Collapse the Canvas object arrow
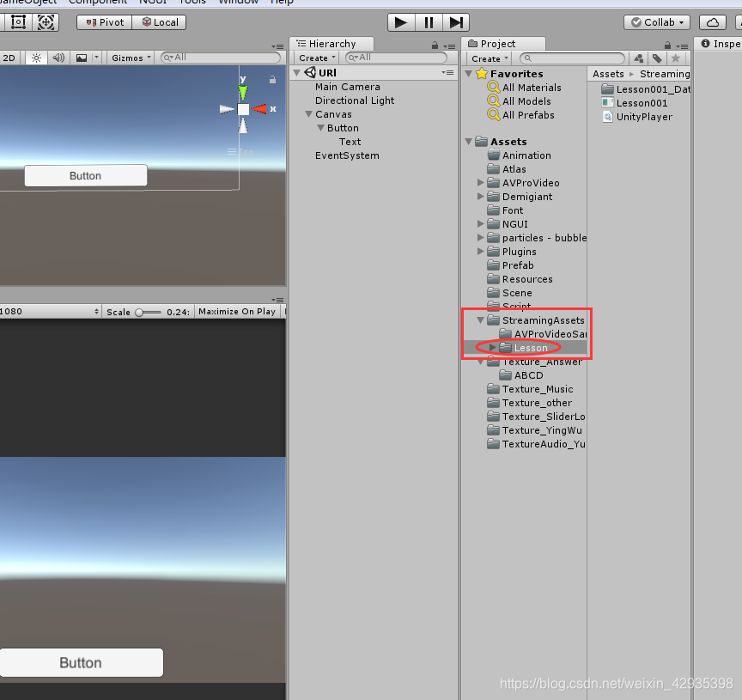The width and height of the screenshot is (742, 700). pos(309,114)
